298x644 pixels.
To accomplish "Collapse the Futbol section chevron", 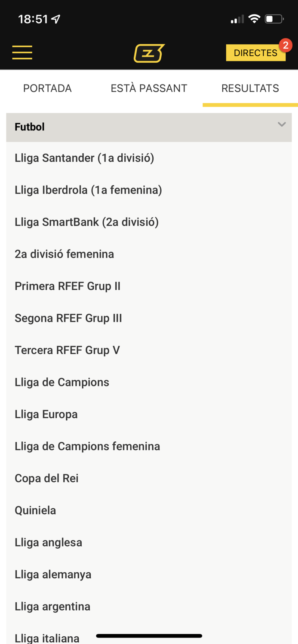I will tap(282, 125).
